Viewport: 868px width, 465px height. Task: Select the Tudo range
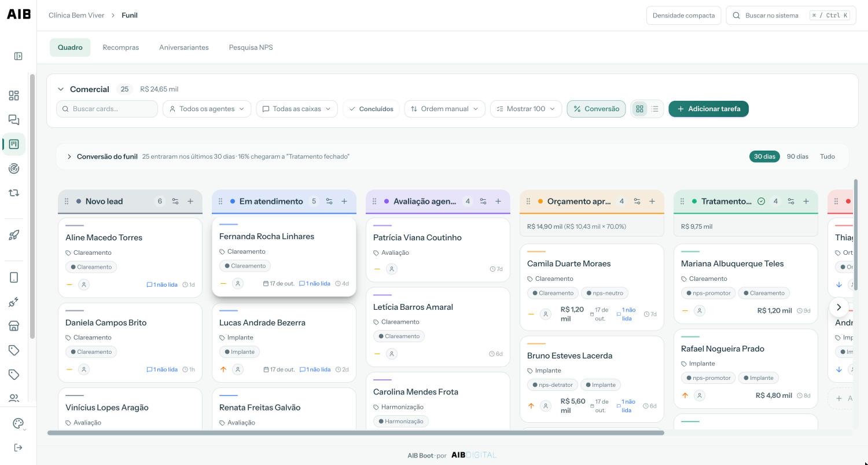coord(827,156)
